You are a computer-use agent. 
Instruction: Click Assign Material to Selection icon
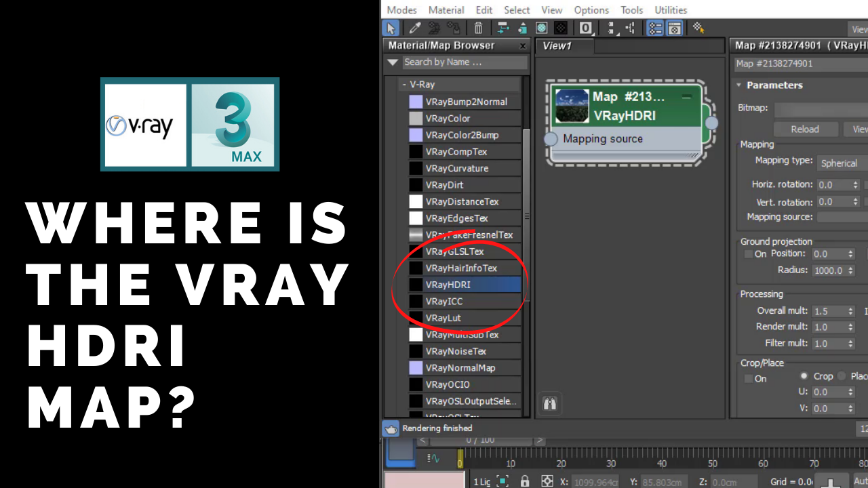[522, 28]
